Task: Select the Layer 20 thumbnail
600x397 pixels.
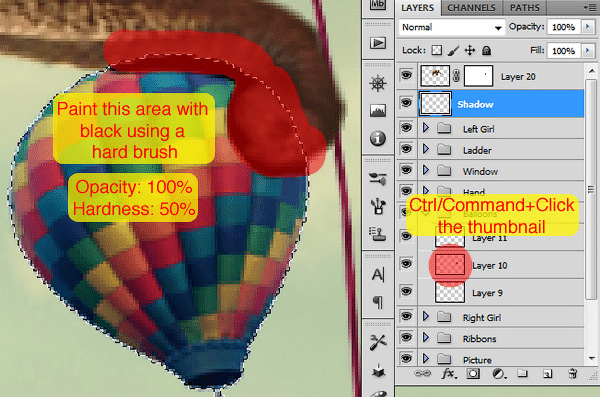Action: tap(435, 76)
